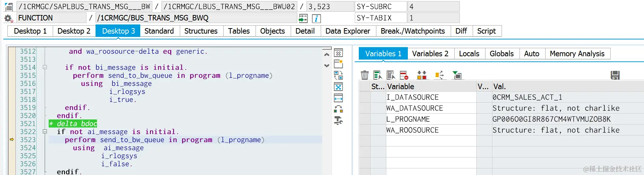Click the icon with two down arrows and blocks

tap(422, 75)
